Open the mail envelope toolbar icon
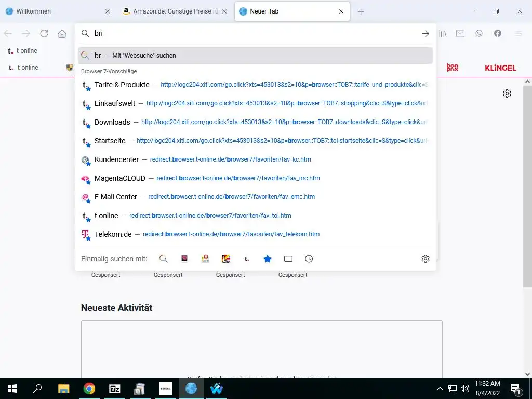 click(x=460, y=33)
